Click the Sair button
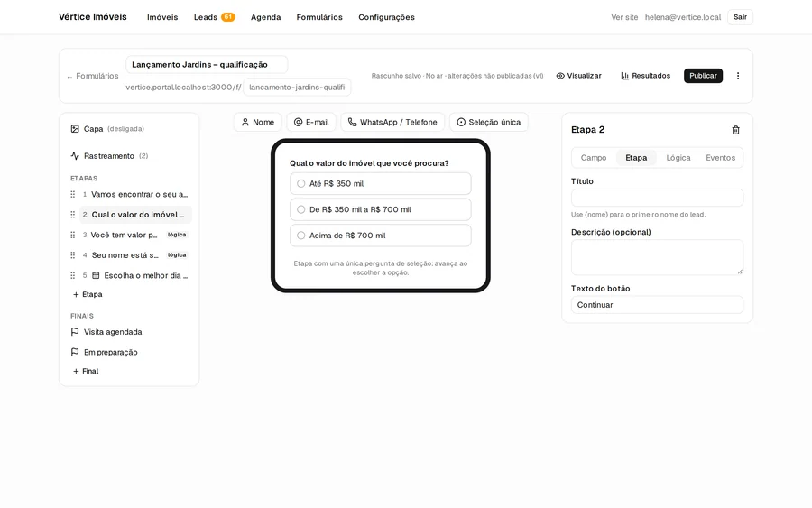This screenshot has height=508, width=812. click(740, 17)
